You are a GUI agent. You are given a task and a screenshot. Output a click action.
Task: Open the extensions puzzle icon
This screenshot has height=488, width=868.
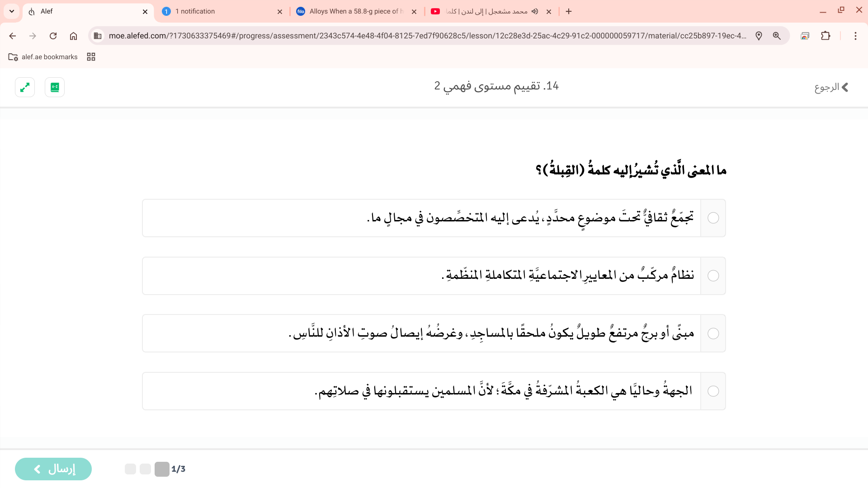pyautogui.click(x=826, y=36)
